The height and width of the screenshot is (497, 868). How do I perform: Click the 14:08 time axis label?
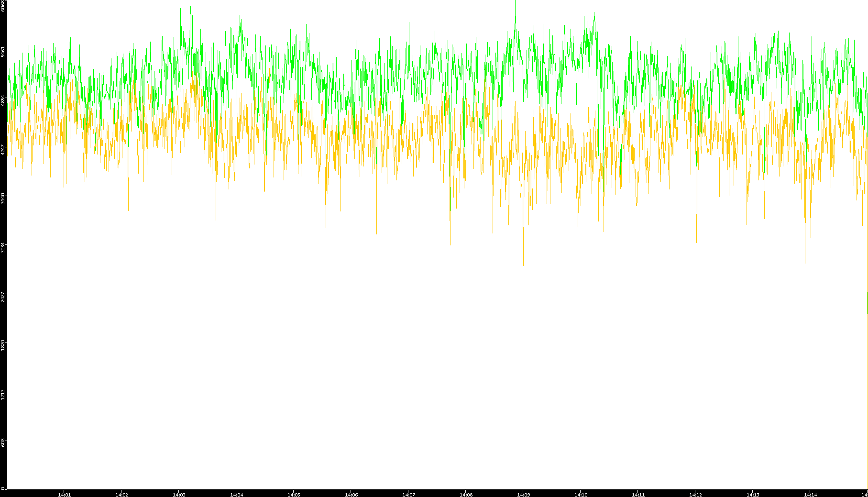pyautogui.click(x=466, y=494)
